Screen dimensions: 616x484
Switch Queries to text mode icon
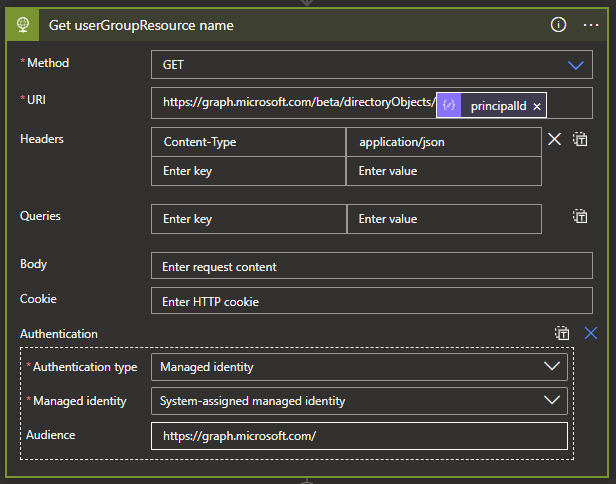pyautogui.click(x=580, y=216)
